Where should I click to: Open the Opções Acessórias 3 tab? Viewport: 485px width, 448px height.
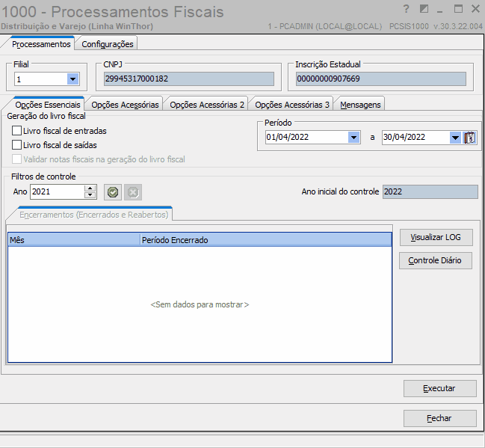pos(292,105)
